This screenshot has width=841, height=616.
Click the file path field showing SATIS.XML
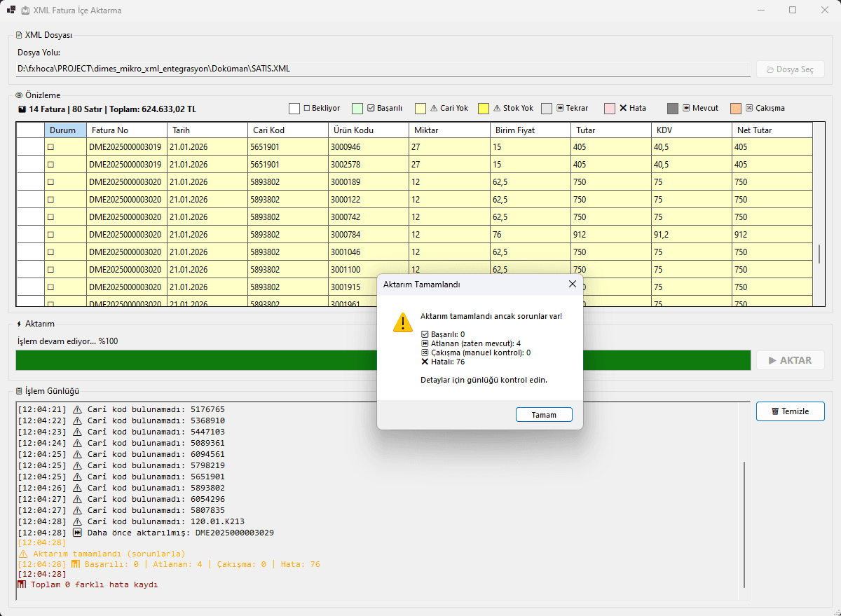pyautogui.click(x=383, y=69)
